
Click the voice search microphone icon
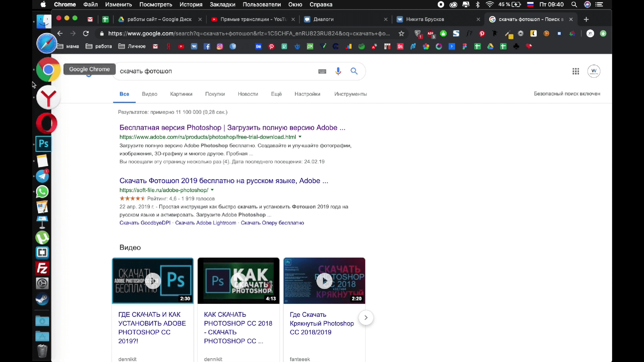pyautogui.click(x=338, y=71)
